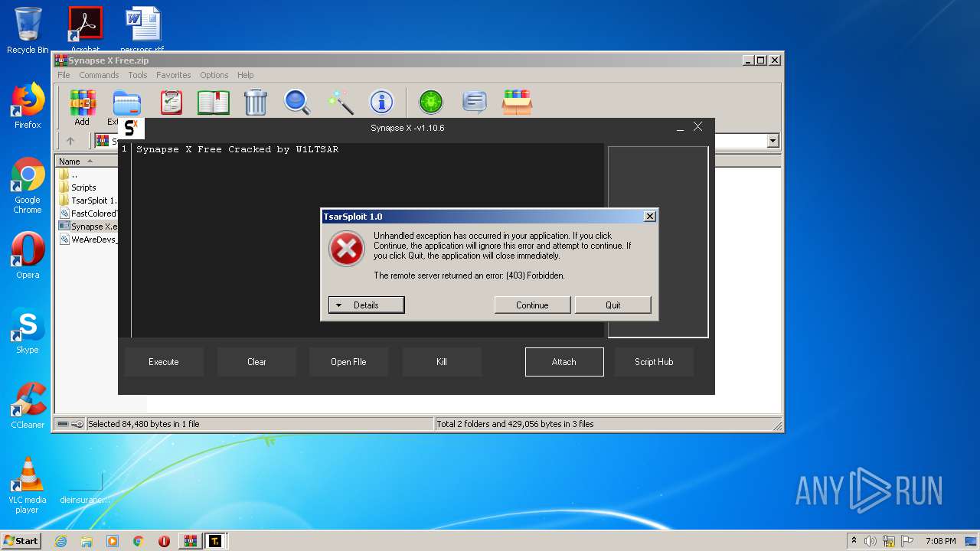
Task: Click Quit in the error dialog
Action: [x=613, y=305]
